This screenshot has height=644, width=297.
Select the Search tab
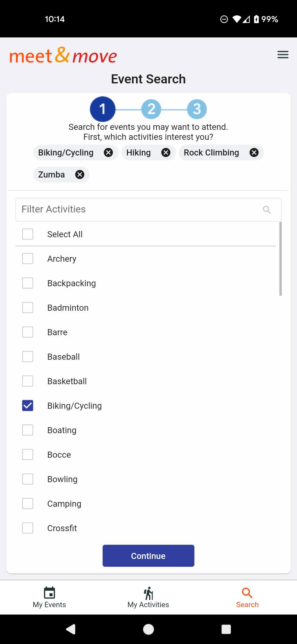pyautogui.click(x=247, y=597)
